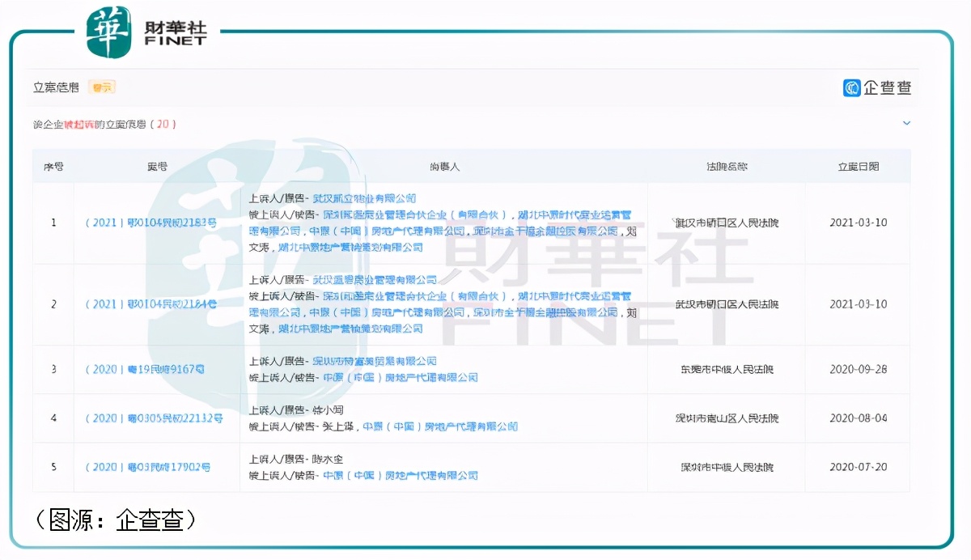971x560 pixels.
Task: Click the 法院名称 column header
Action: (x=727, y=167)
